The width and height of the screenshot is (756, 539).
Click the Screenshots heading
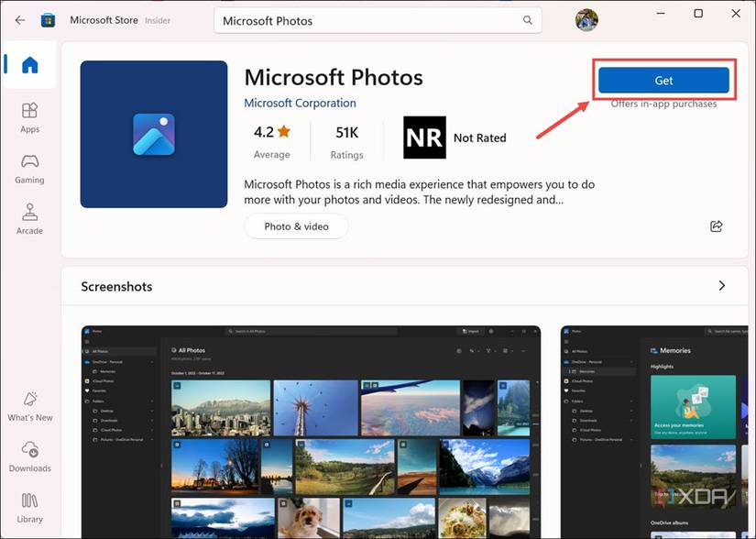pos(116,286)
